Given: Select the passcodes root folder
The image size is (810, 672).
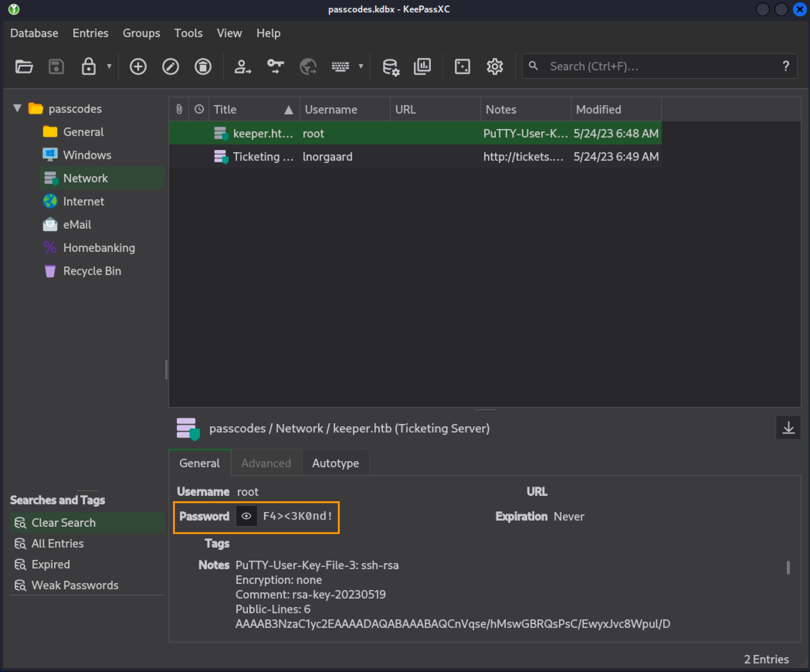Looking at the screenshot, I should pos(75,109).
